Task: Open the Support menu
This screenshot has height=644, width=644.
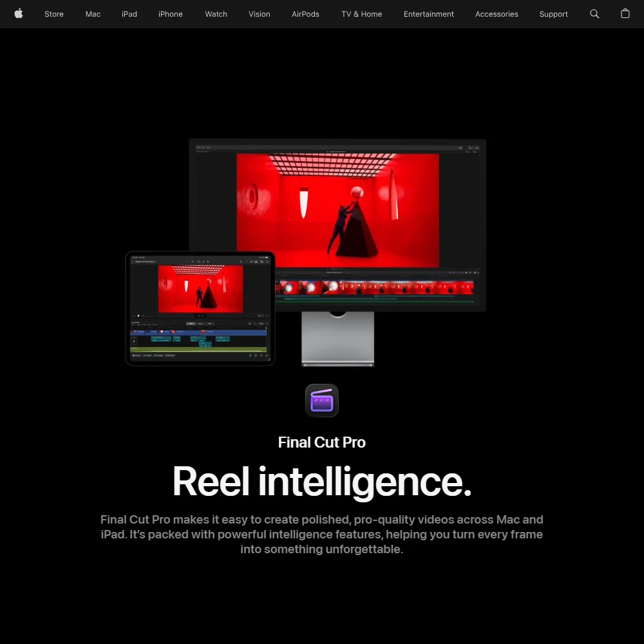Action: pos(553,14)
